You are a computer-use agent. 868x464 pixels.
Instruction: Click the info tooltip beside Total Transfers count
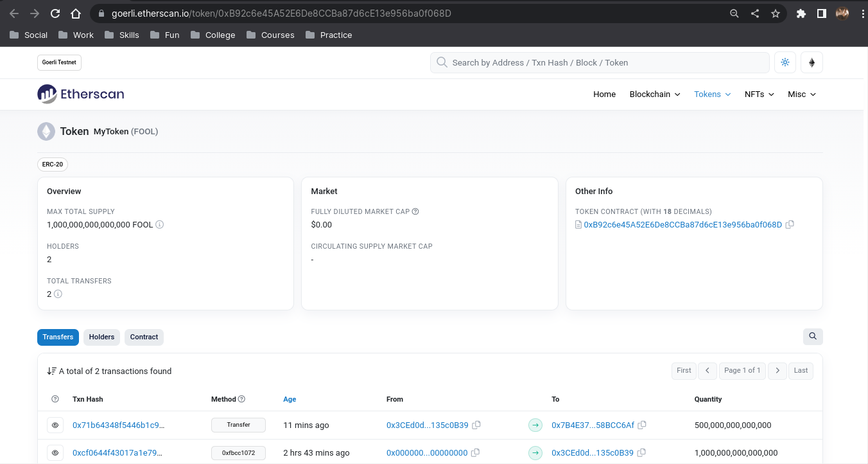(x=56, y=294)
